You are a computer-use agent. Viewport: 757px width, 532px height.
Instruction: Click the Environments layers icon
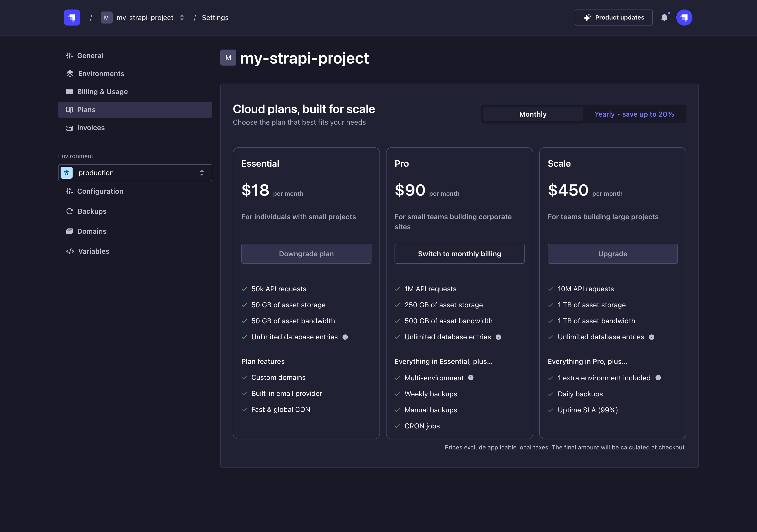click(70, 74)
